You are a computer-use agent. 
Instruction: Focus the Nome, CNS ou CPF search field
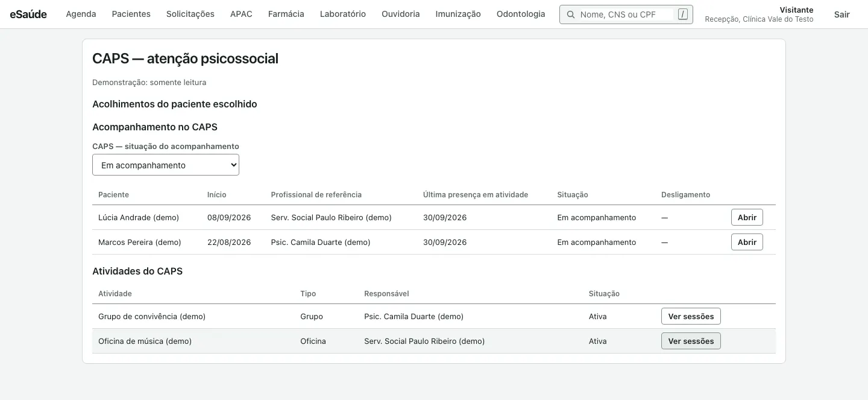pyautogui.click(x=625, y=14)
